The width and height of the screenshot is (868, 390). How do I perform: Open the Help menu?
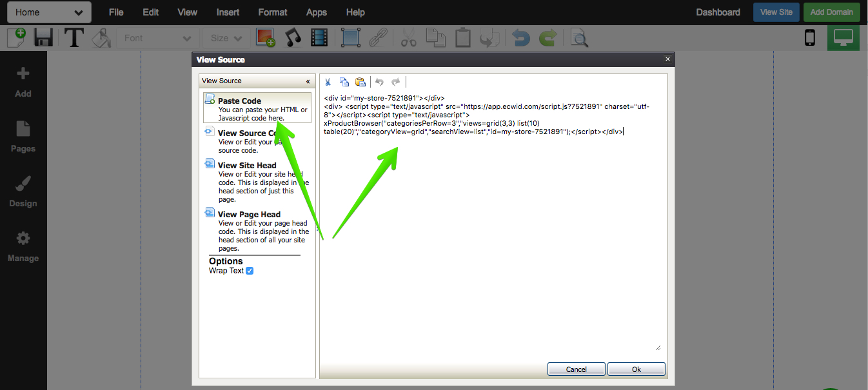pos(355,12)
